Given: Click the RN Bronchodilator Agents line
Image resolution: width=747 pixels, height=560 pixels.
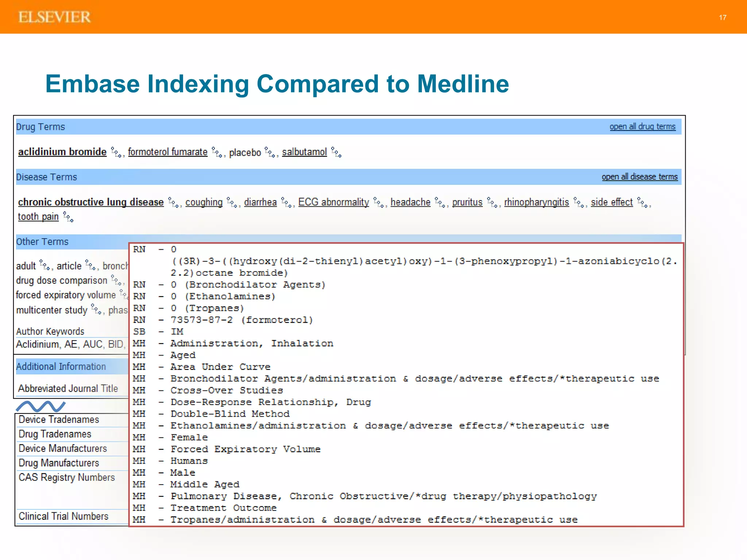Looking at the screenshot, I should click(229, 285).
